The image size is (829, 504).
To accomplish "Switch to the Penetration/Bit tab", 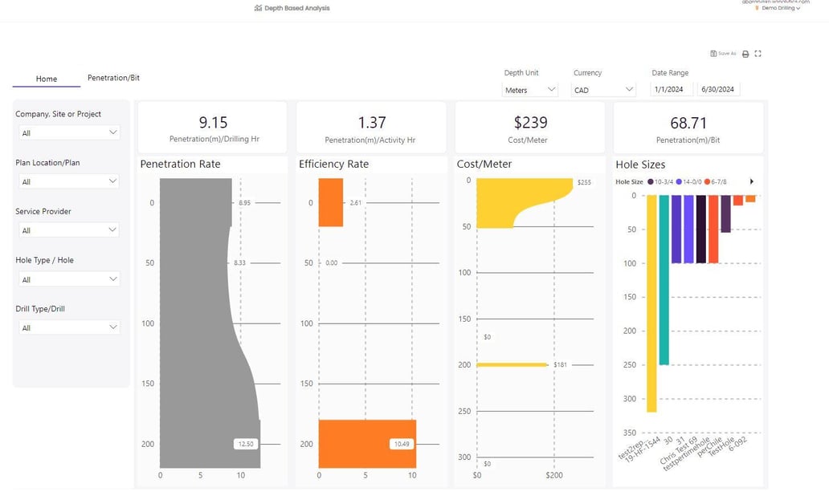I will 112,78.
